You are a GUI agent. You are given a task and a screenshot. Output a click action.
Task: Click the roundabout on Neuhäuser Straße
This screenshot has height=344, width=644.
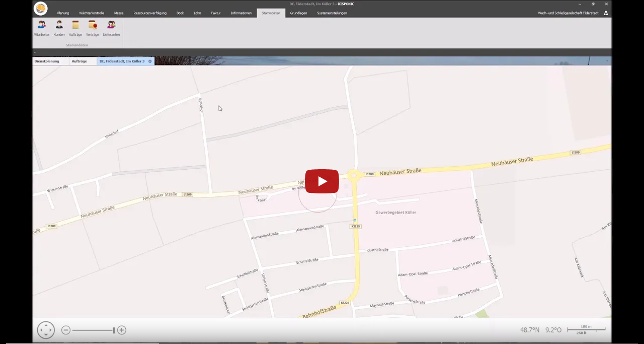tap(353, 176)
